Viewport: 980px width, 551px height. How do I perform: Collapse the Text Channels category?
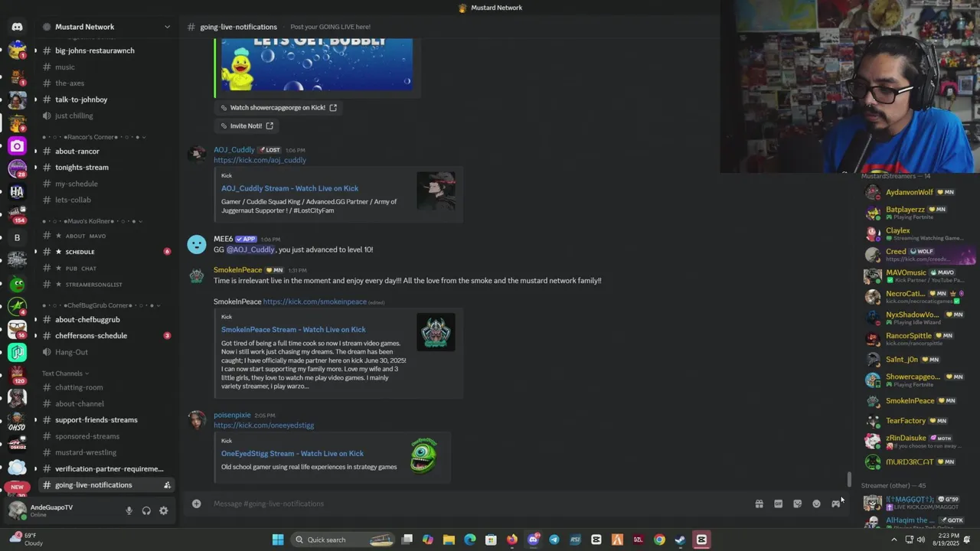65,373
